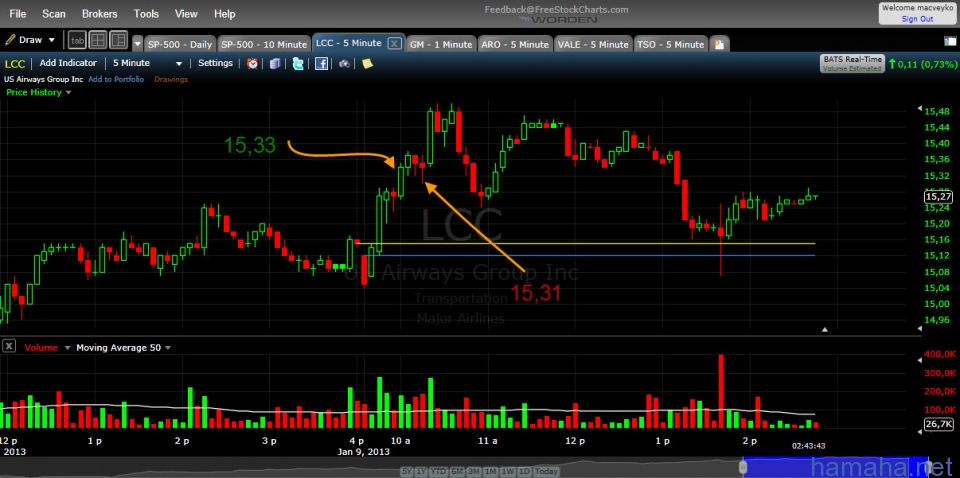Click the US Airways Group Inc name
Viewport: 960px width, 478px height.
tap(43, 79)
